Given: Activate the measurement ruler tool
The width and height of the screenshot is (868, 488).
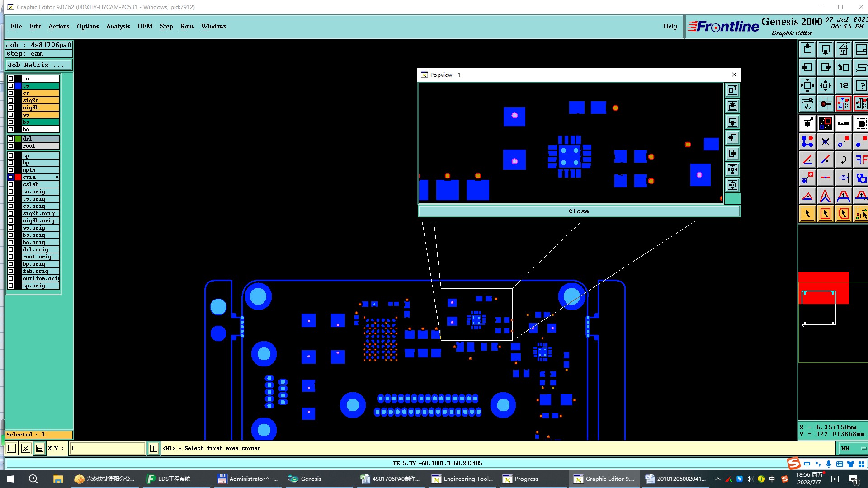Looking at the screenshot, I should point(843,123).
